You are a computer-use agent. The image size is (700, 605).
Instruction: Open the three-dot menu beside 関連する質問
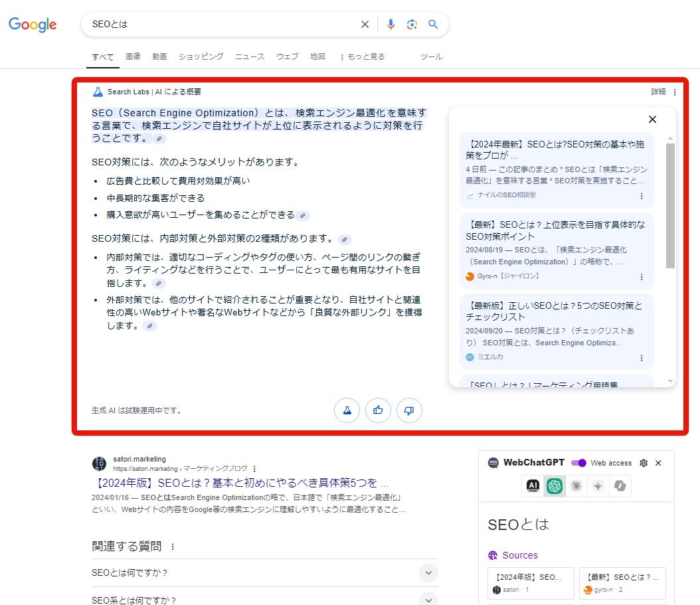pos(173,547)
